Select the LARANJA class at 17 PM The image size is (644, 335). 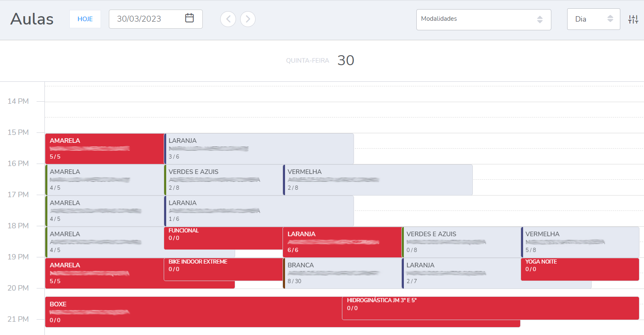coord(259,211)
